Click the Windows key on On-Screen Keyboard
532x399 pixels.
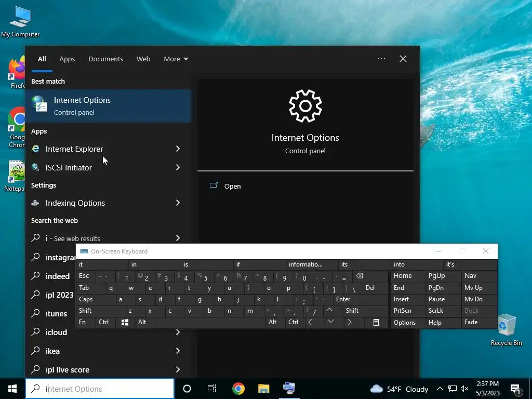tap(125, 322)
